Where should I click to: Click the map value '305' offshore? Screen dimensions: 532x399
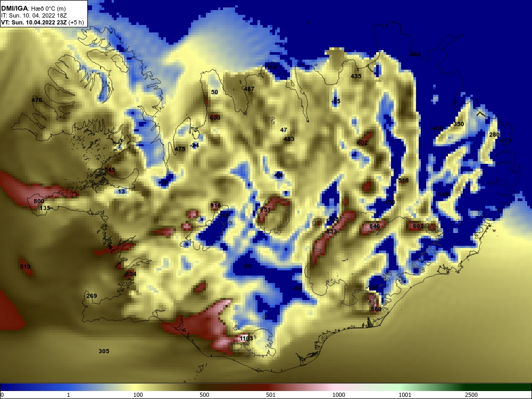coord(104,351)
